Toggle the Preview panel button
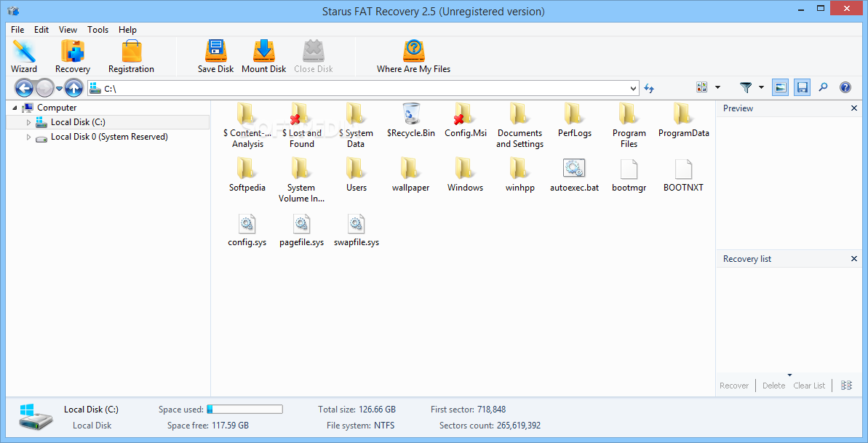The image size is (868, 443). point(780,87)
